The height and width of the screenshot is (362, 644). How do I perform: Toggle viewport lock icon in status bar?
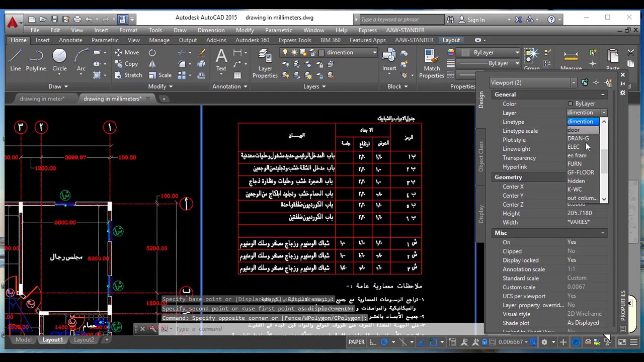tap(486, 342)
